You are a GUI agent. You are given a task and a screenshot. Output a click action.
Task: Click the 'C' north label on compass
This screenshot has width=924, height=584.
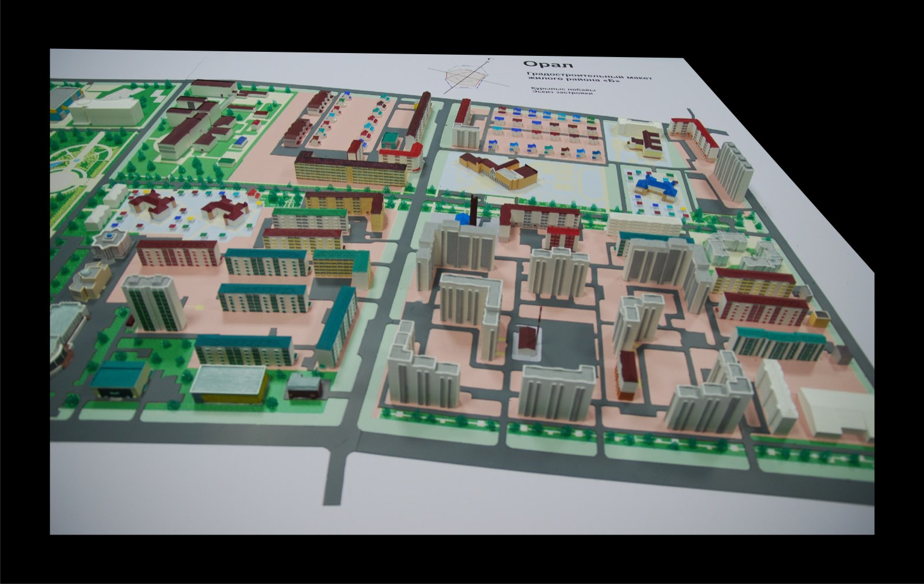(x=490, y=59)
